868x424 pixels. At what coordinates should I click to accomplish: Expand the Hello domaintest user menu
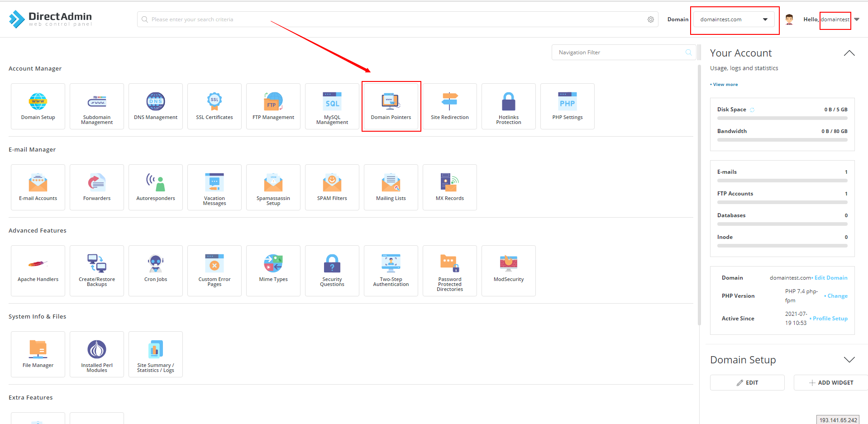click(857, 19)
